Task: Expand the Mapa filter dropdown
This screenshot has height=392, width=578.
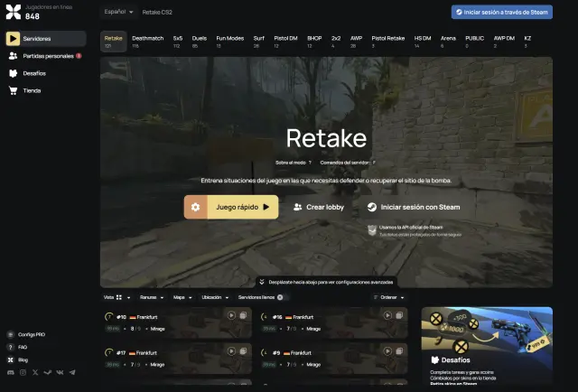Action: [x=182, y=297]
